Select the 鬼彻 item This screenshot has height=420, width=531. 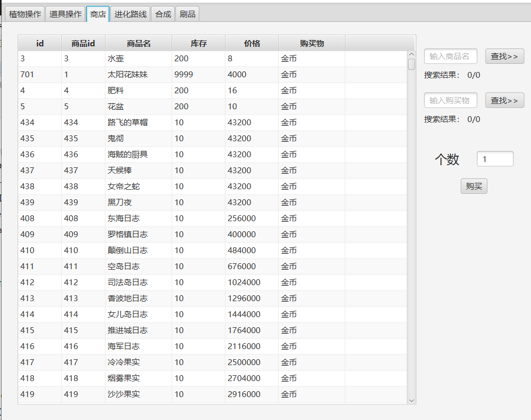[212, 139]
